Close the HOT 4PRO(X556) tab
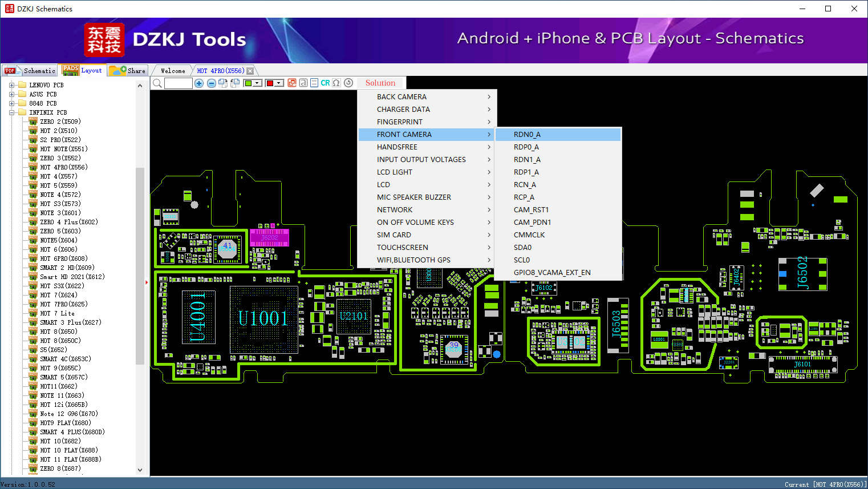This screenshot has width=868, height=489. 250,71
